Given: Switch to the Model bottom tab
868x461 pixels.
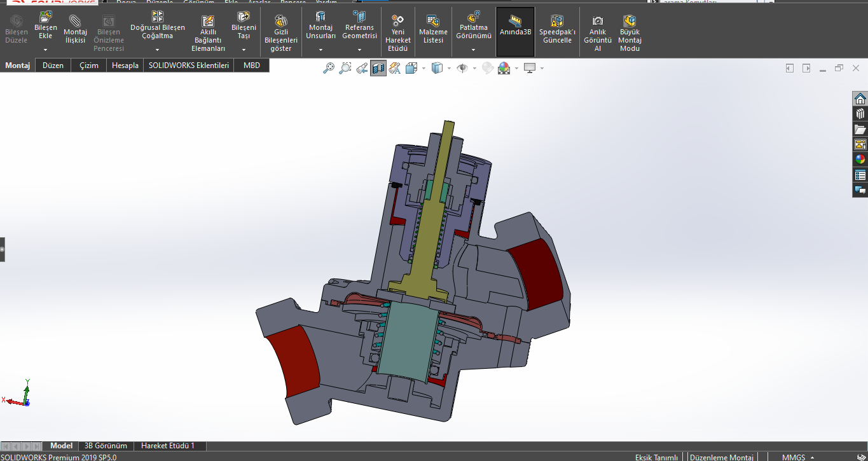Looking at the screenshot, I should 62,446.
